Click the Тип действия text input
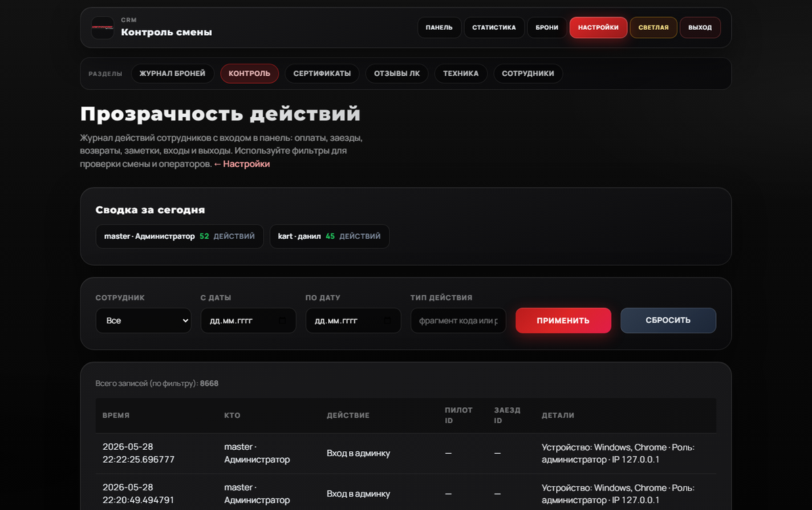Image resolution: width=812 pixels, height=510 pixels. pyautogui.click(x=458, y=321)
